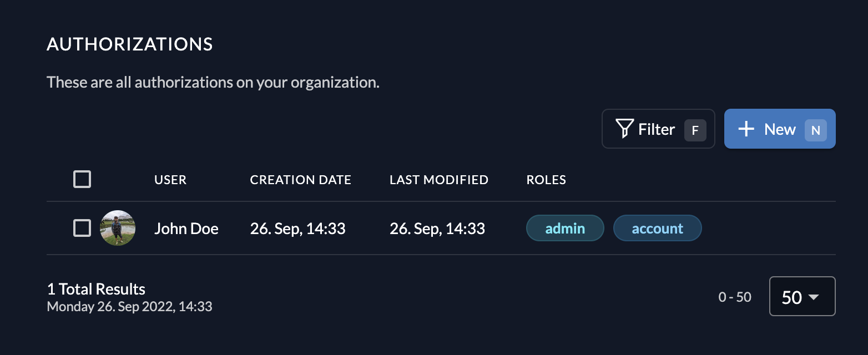Image resolution: width=868 pixels, height=355 pixels.
Task: Click the LAST MODIFIED column header
Action: click(x=438, y=180)
